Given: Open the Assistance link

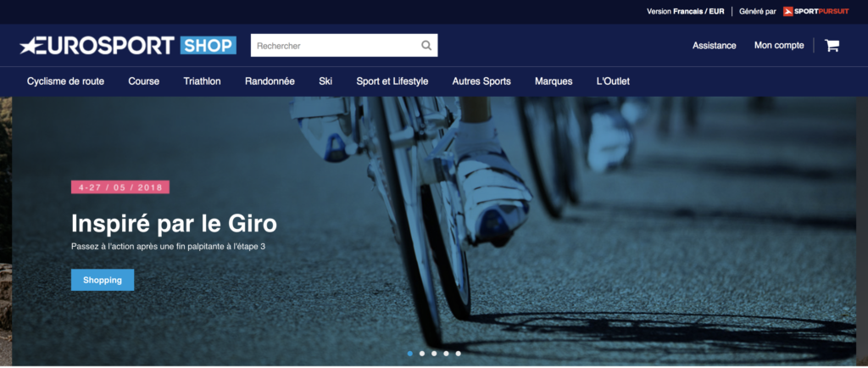Looking at the screenshot, I should coord(714,46).
